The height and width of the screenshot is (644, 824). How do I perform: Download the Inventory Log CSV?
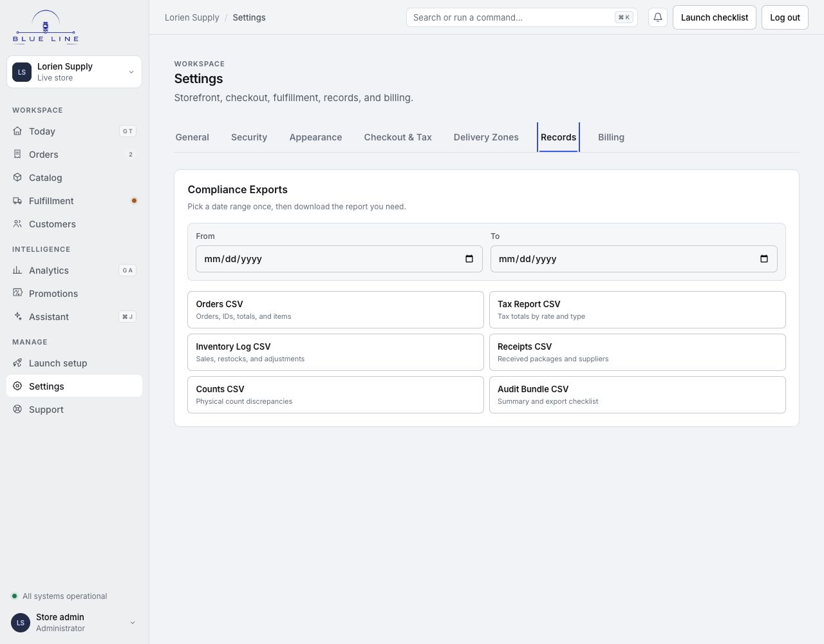(335, 352)
